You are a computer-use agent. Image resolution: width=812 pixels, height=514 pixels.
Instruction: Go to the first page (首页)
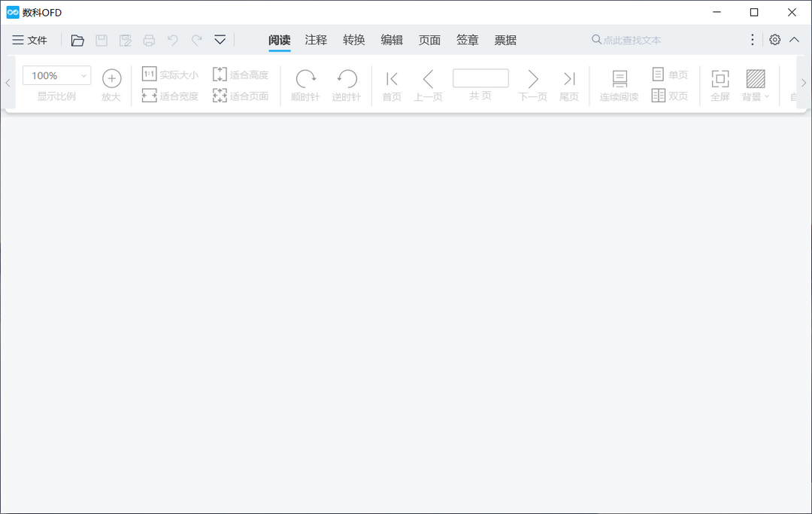coord(392,86)
